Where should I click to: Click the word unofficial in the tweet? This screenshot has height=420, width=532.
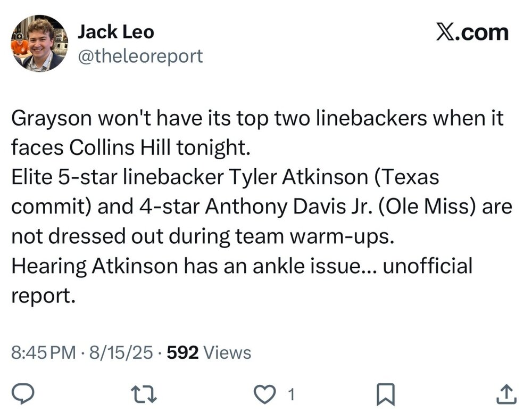pyautogui.click(x=427, y=266)
